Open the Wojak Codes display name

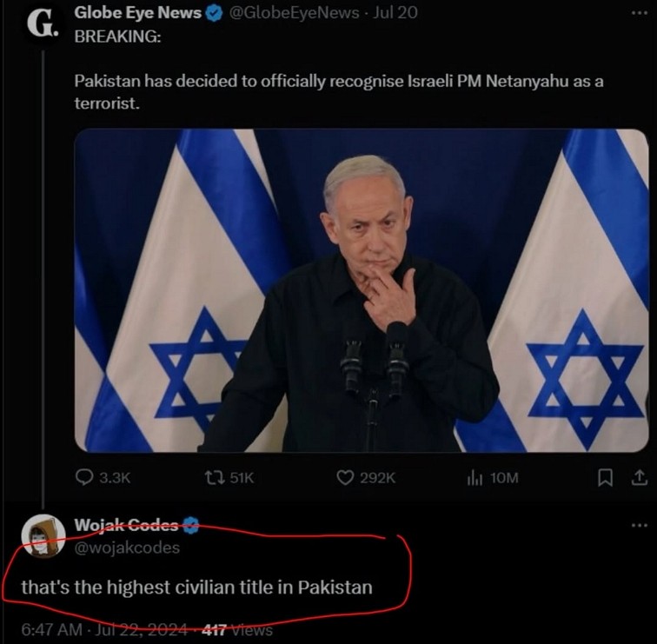126,525
